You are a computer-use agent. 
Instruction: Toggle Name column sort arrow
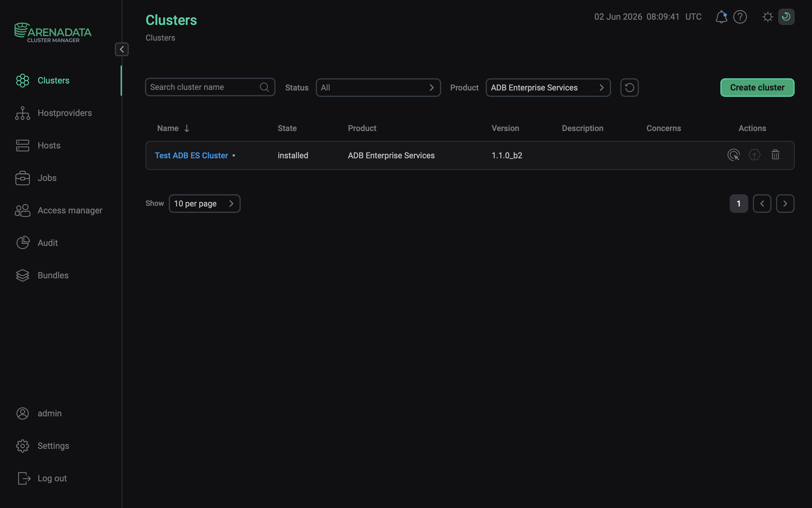pyautogui.click(x=186, y=128)
